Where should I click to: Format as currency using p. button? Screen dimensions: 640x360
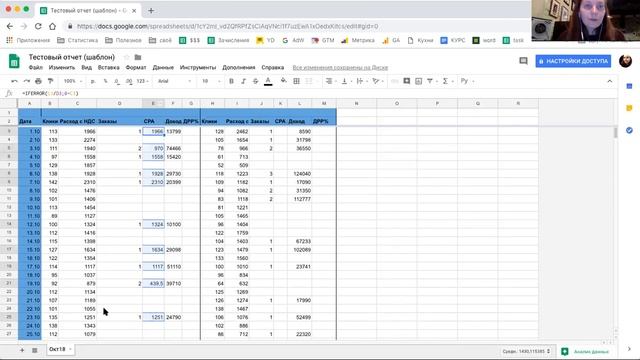coord(93,81)
